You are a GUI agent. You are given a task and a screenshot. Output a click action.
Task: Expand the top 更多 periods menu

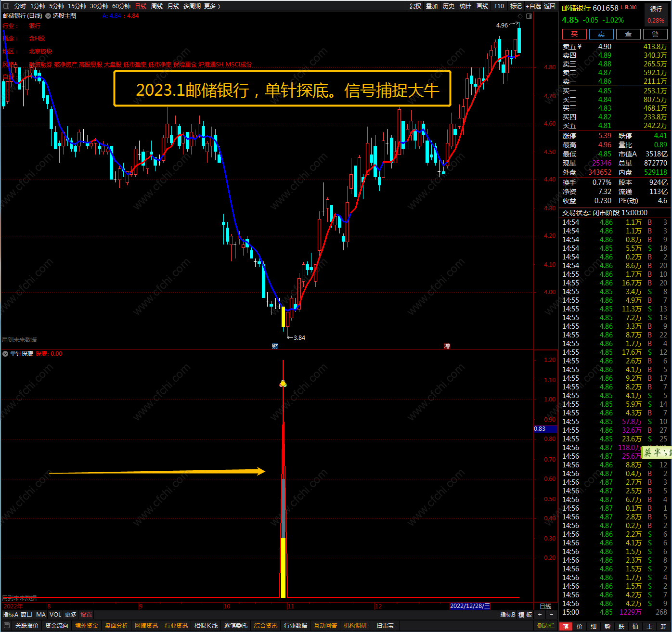click(x=212, y=6)
